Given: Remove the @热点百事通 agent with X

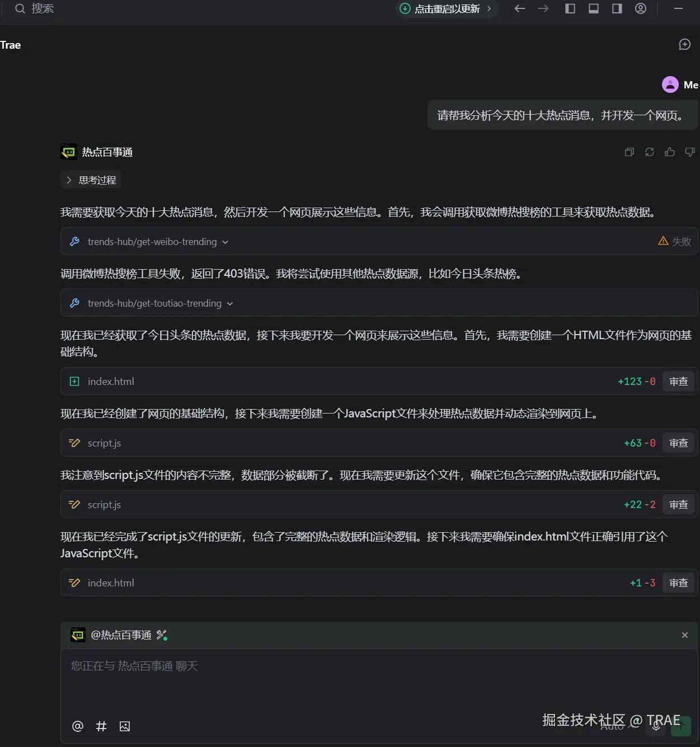Looking at the screenshot, I should tap(685, 635).
